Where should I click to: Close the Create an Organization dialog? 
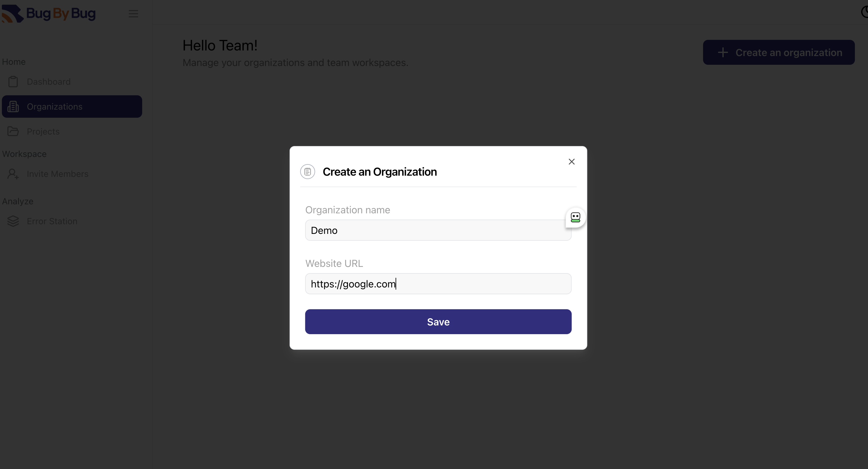571,162
